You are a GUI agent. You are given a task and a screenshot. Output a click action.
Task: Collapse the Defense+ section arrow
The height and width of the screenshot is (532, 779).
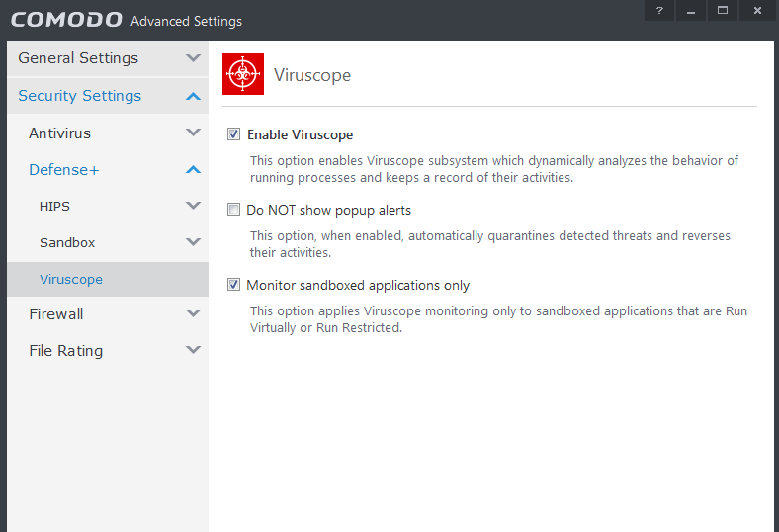(x=193, y=170)
